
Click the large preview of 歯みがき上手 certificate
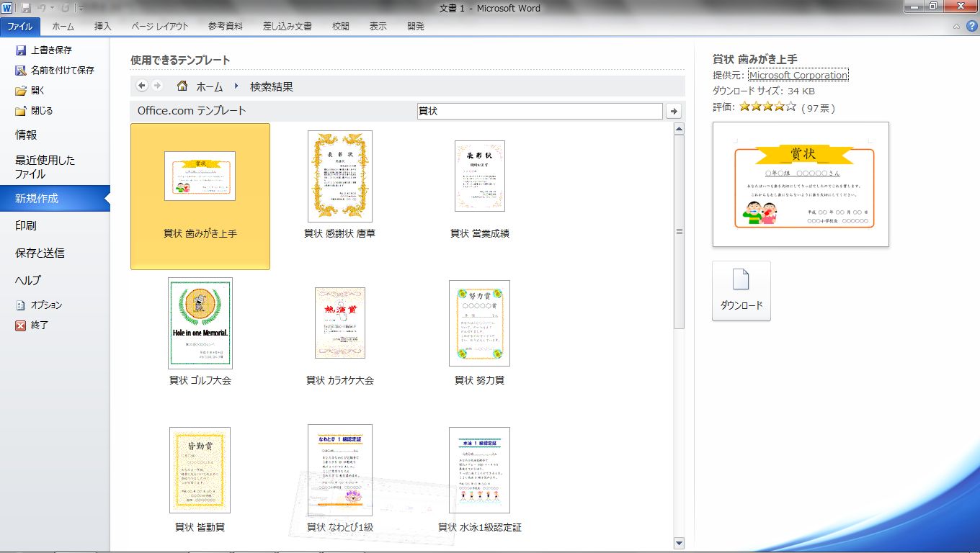(x=801, y=184)
